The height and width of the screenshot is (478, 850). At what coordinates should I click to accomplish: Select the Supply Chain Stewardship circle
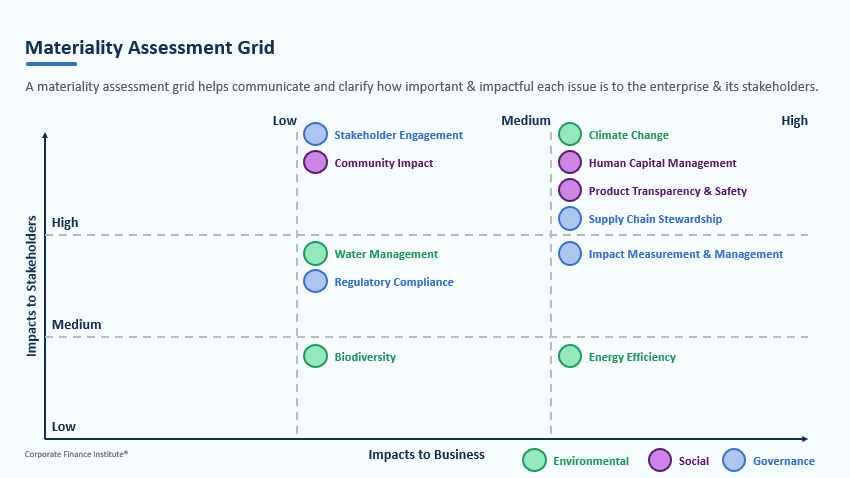point(570,218)
